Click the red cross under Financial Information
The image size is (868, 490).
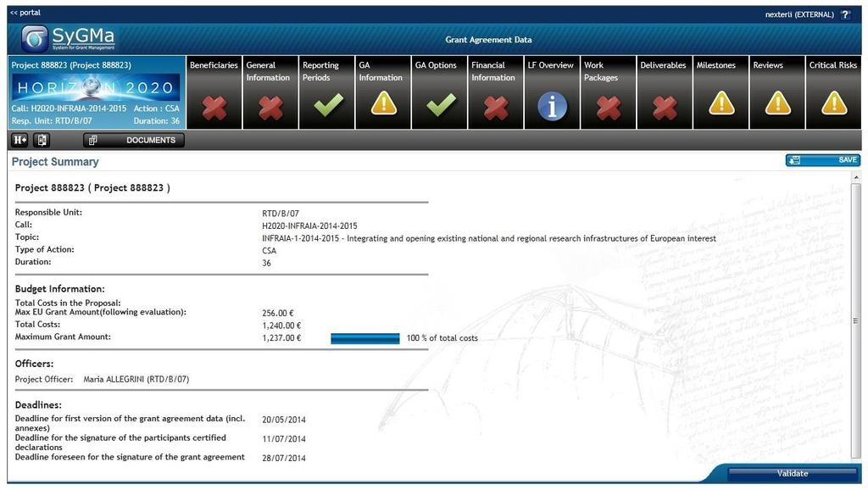tap(496, 108)
